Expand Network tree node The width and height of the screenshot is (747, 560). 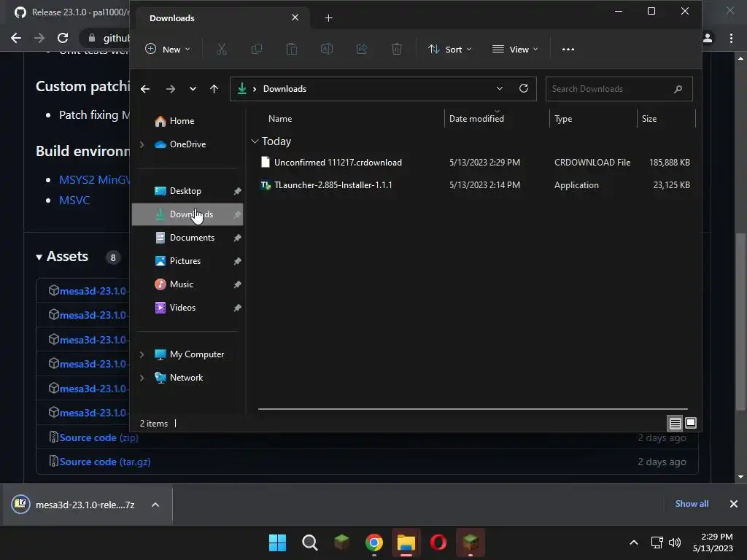(x=142, y=378)
